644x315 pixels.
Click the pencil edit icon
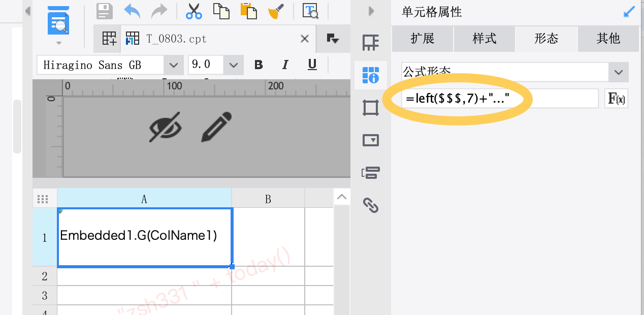(217, 127)
